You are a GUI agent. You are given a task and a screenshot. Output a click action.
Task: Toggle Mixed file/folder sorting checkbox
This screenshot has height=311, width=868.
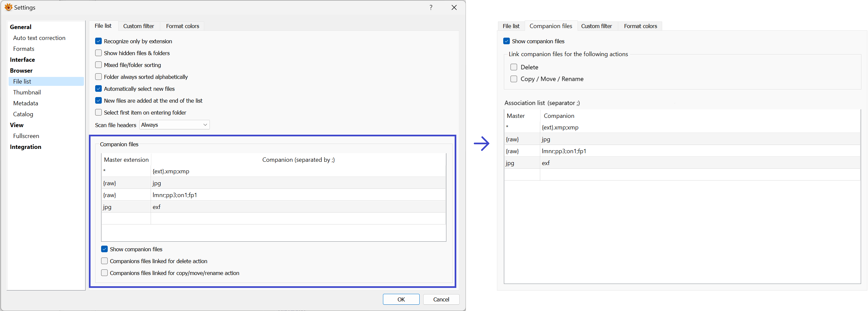pos(98,65)
